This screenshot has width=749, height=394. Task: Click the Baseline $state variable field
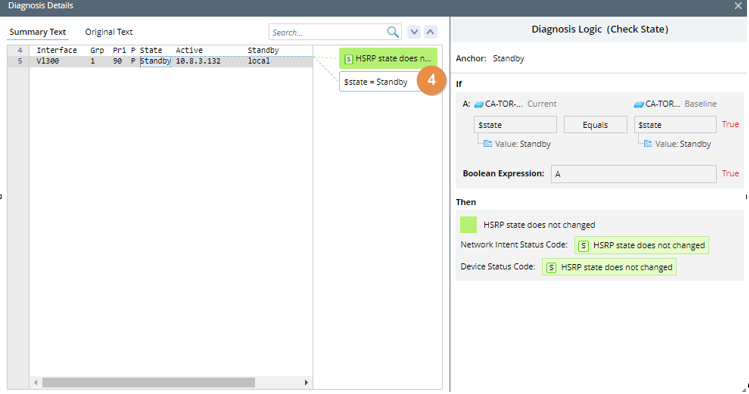675,125
